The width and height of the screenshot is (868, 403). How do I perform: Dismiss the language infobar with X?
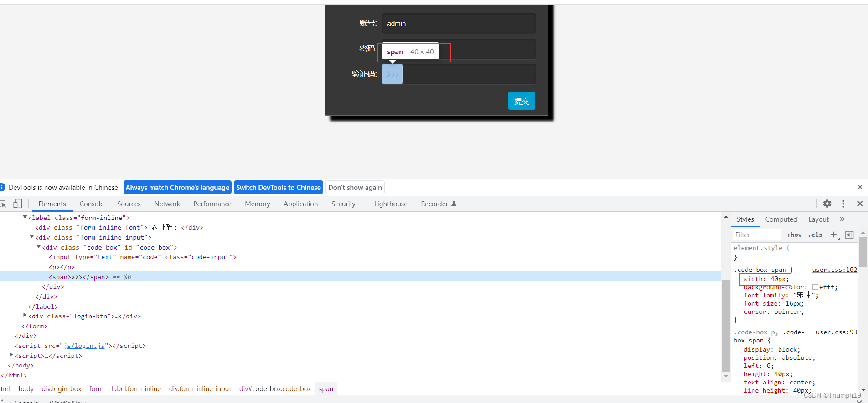pyautogui.click(x=860, y=187)
